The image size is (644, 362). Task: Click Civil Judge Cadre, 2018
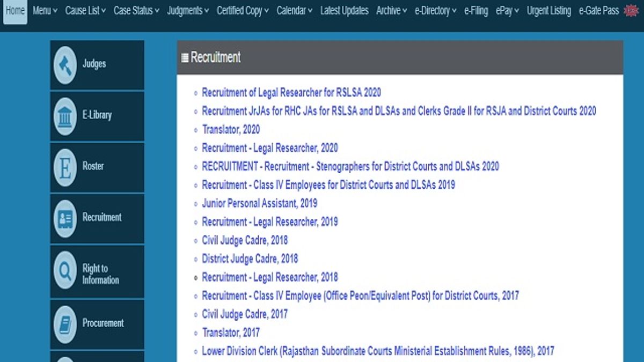pos(245,240)
